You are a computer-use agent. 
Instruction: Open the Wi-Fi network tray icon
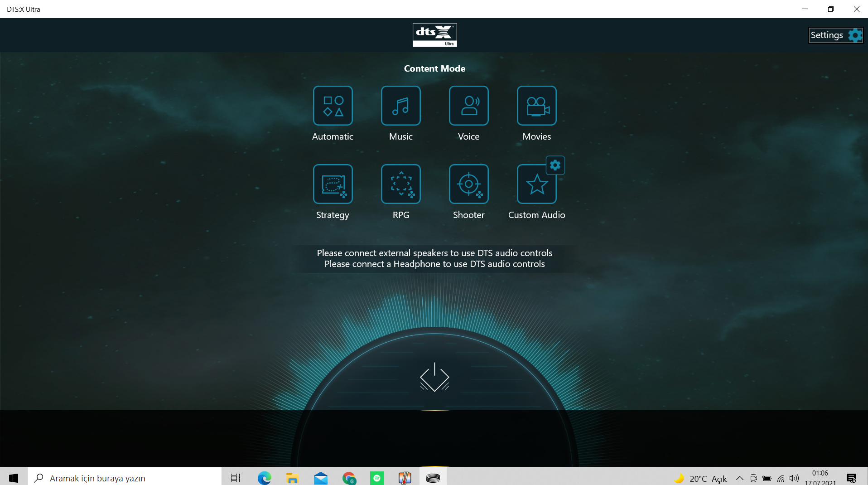point(781,478)
